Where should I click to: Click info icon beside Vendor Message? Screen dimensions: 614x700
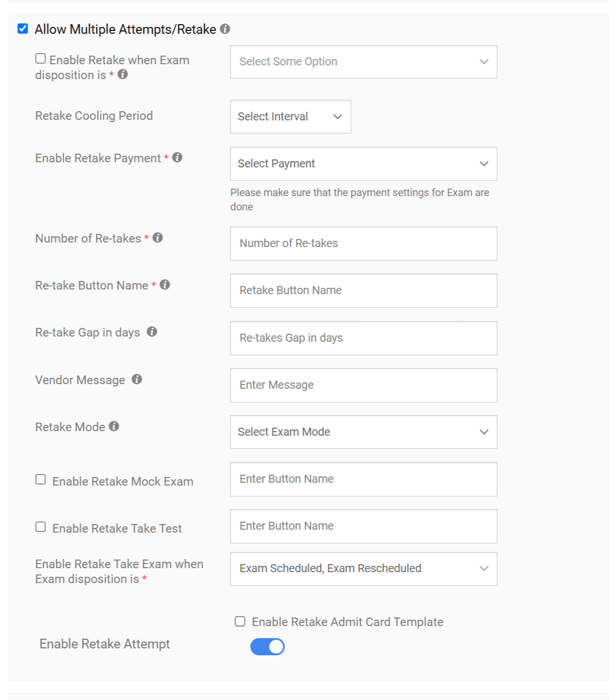point(136,379)
